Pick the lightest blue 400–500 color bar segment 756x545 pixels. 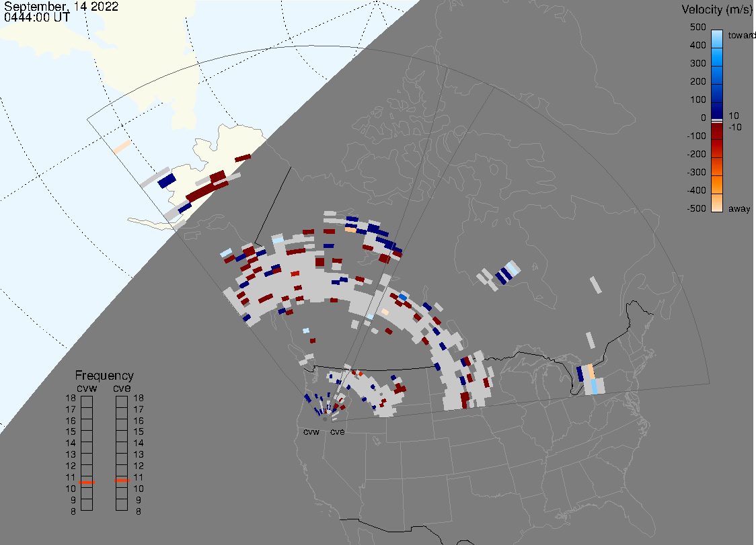(x=717, y=39)
